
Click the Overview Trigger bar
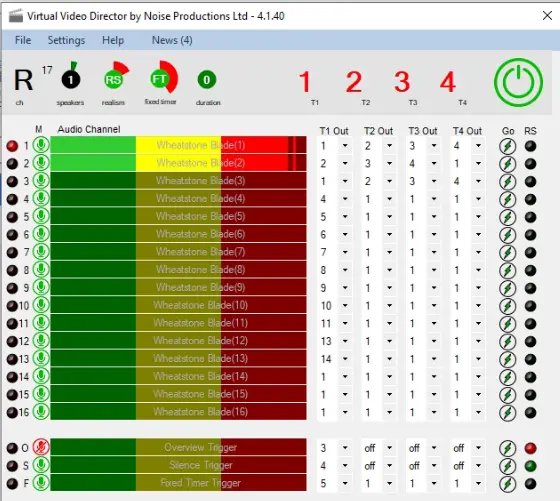(x=178, y=447)
